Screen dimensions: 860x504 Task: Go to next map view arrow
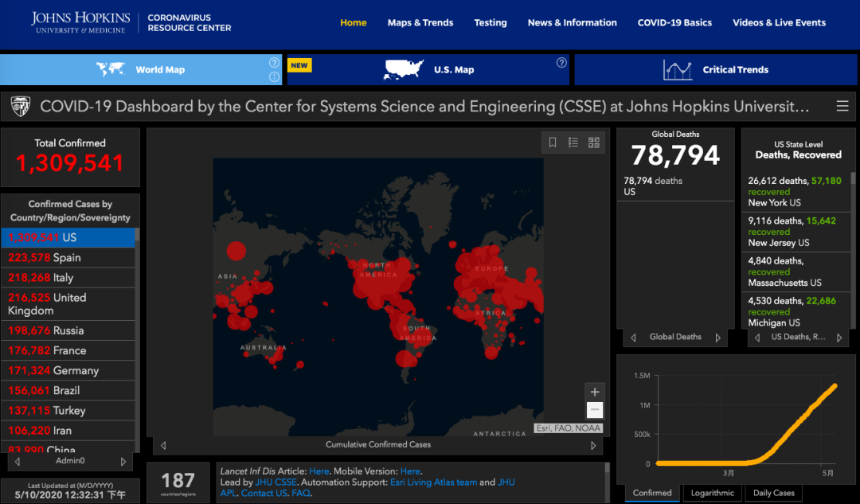(x=593, y=445)
